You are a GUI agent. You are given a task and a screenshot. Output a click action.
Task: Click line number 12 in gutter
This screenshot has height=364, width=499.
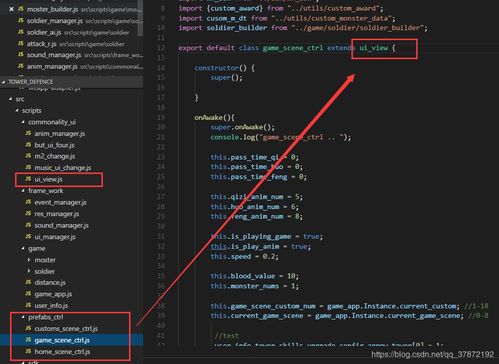[x=161, y=48]
